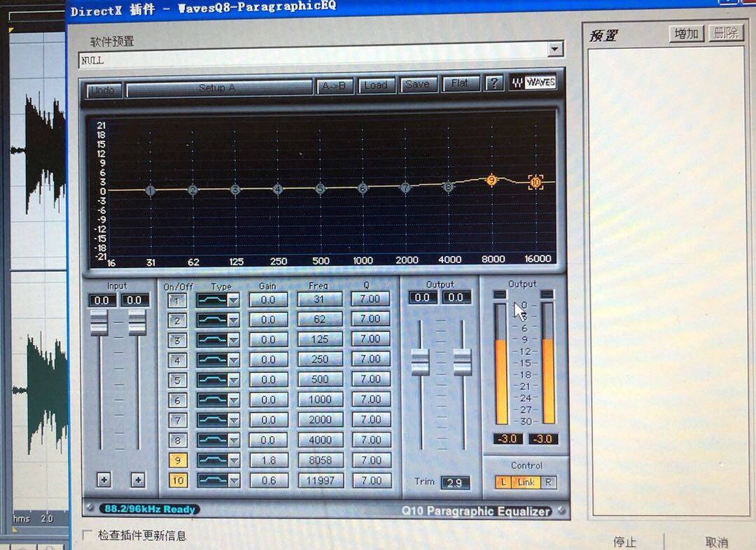The image size is (756, 550).
Task: Click the band 1 filter type curve icon
Action: point(212,300)
